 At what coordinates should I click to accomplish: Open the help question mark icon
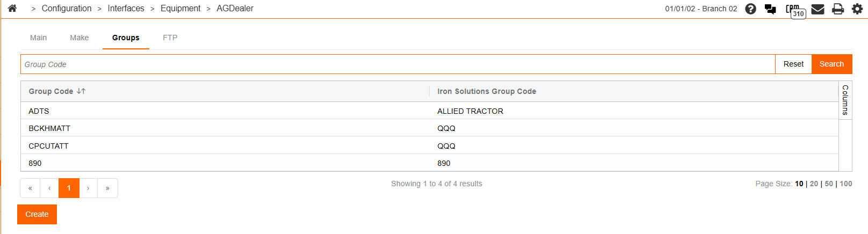750,9
